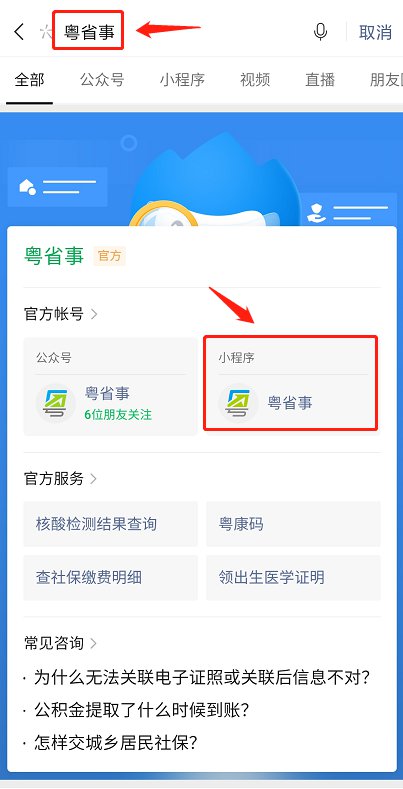Switch to the 视频 tab
403x789 pixels.
pyautogui.click(x=255, y=80)
